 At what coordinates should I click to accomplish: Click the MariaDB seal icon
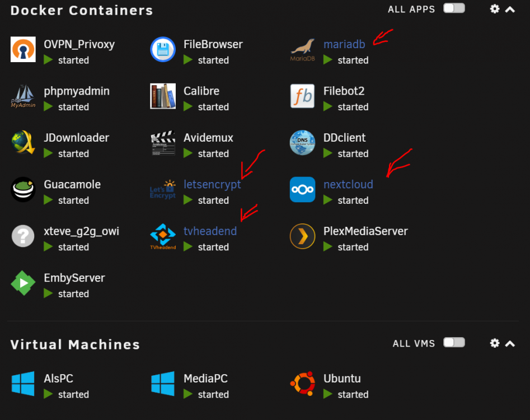pos(303,50)
